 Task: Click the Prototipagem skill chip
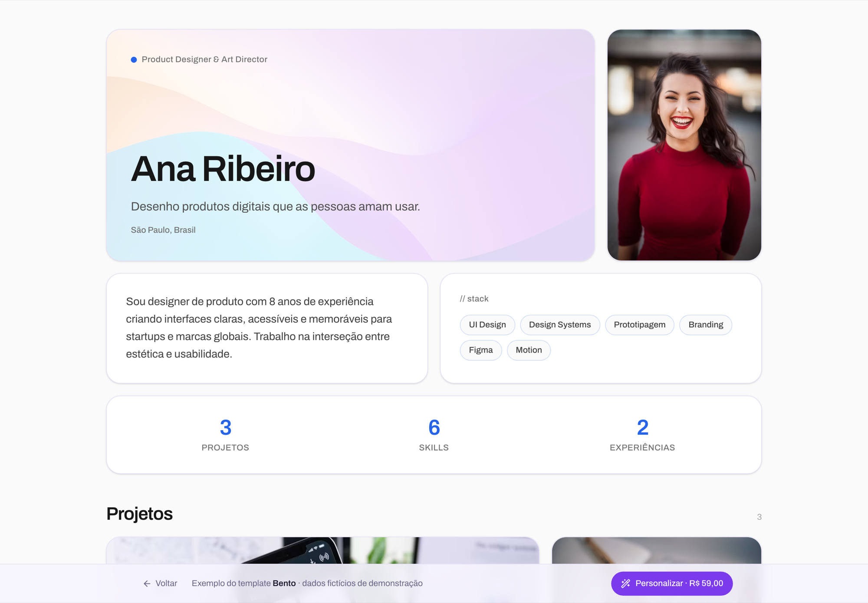(x=639, y=325)
